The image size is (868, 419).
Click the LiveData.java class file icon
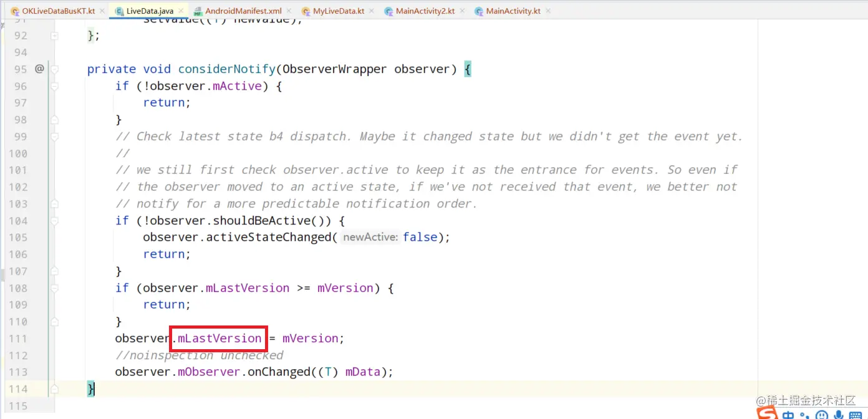[120, 11]
